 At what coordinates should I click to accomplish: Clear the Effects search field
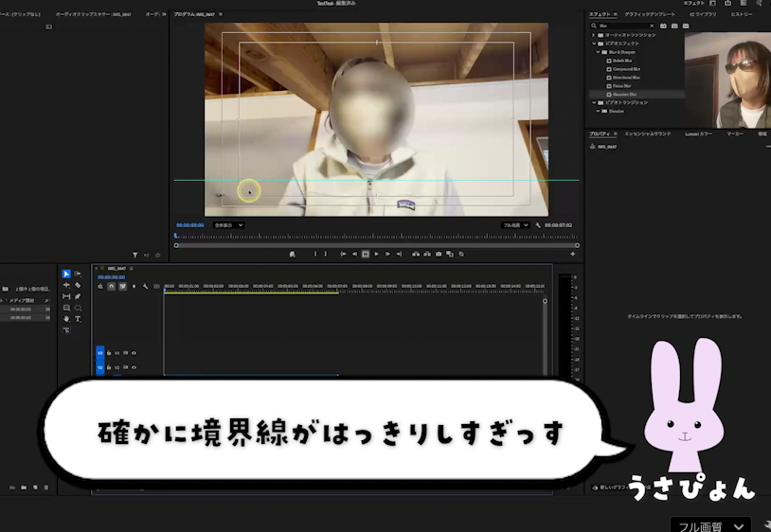pos(653,26)
